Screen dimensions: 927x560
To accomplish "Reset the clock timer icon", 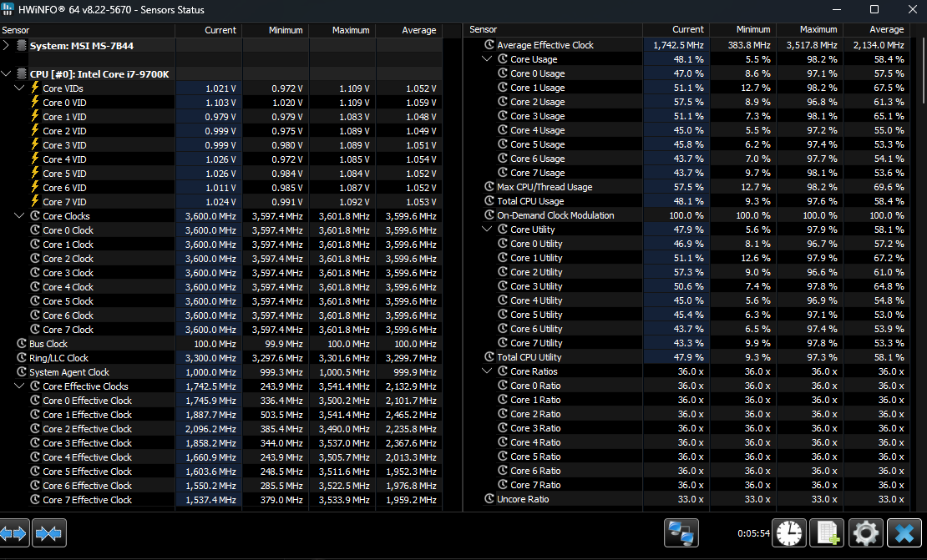I will (x=788, y=533).
